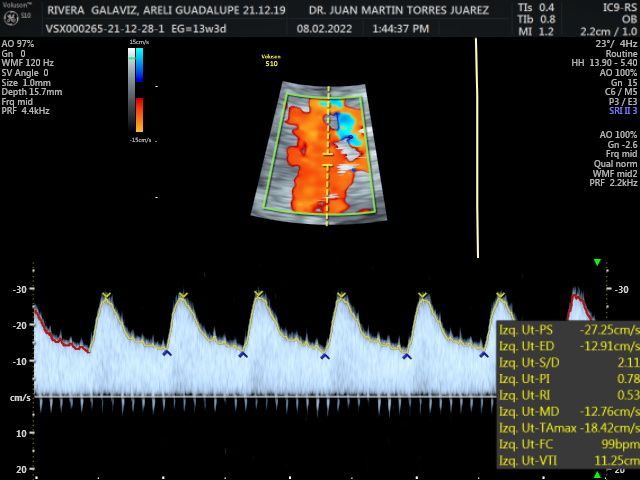The width and height of the screenshot is (640, 480).
Task: Select the Izq. Ut-PI measurement row
Action: [x=563, y=378]
